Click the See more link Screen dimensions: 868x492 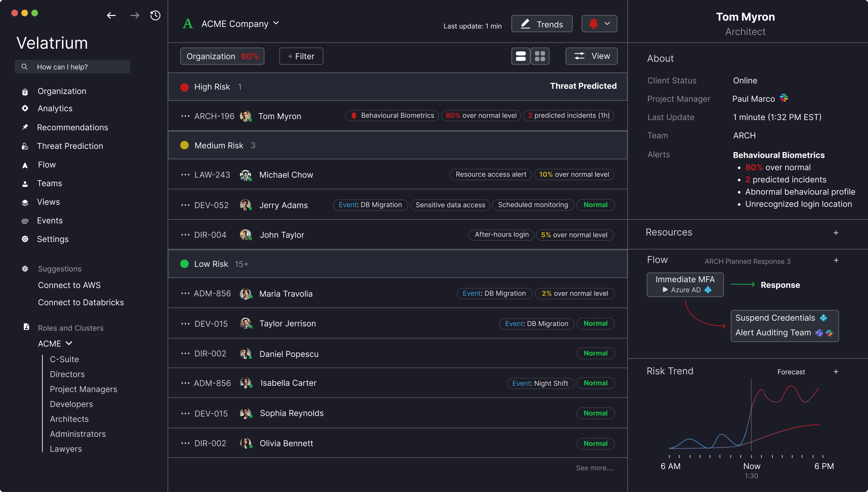click(x=595, y=468)
